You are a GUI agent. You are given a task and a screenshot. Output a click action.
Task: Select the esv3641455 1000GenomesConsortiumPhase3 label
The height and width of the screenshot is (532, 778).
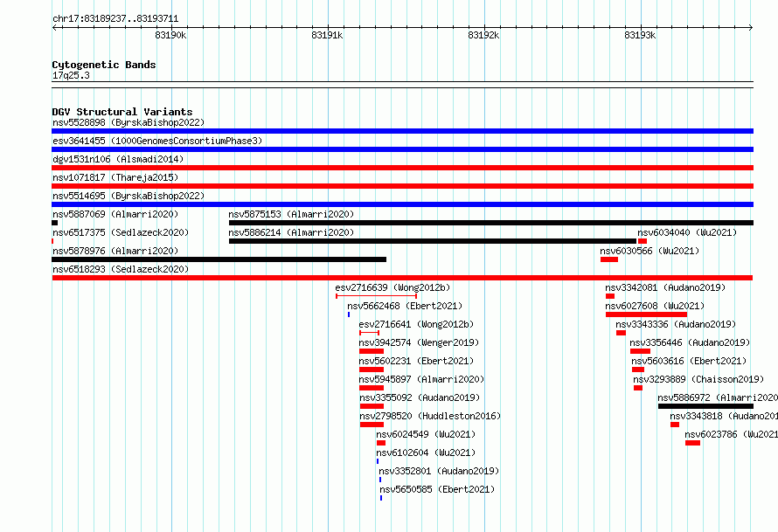(x=157, y=141)
